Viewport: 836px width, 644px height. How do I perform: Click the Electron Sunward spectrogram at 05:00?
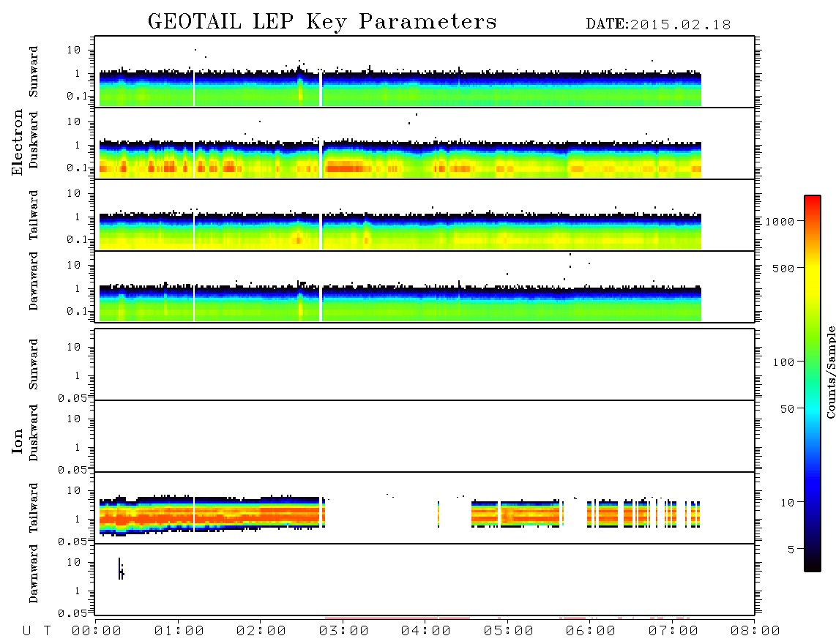(x=507, y=88)
